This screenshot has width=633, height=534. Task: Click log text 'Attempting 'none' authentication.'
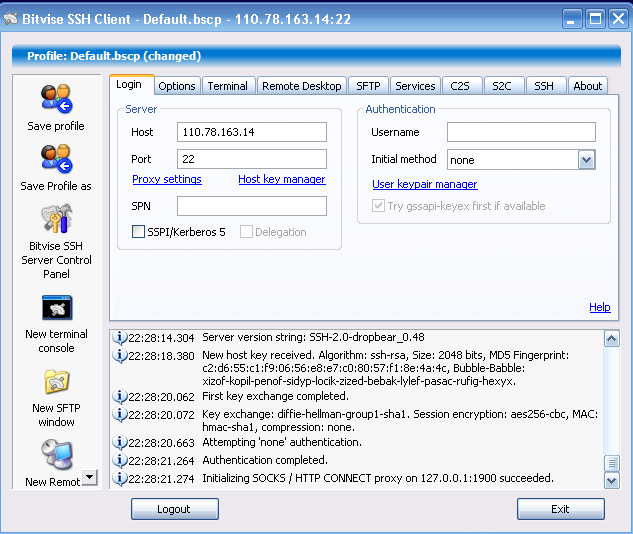coord(282,442)
